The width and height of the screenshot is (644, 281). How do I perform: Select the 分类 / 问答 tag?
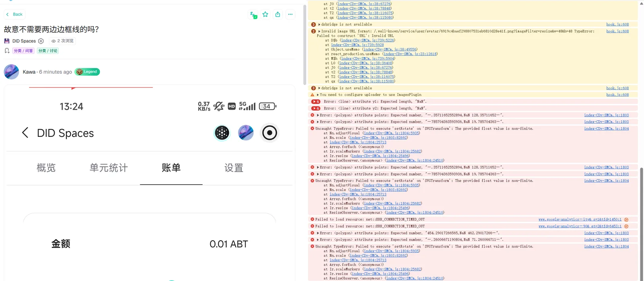coord(23,51)
